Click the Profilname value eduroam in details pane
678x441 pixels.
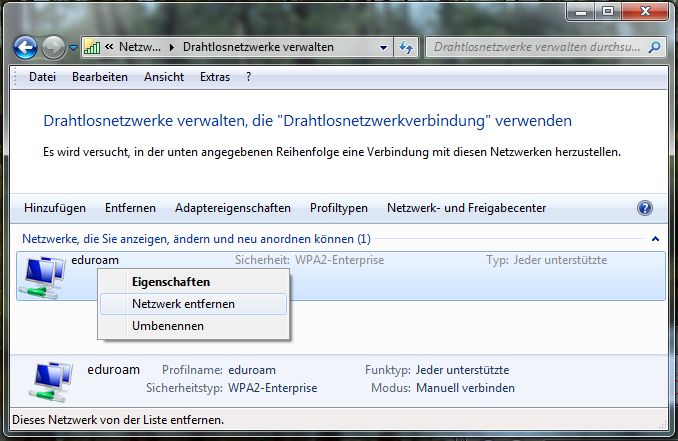point(252,370)
